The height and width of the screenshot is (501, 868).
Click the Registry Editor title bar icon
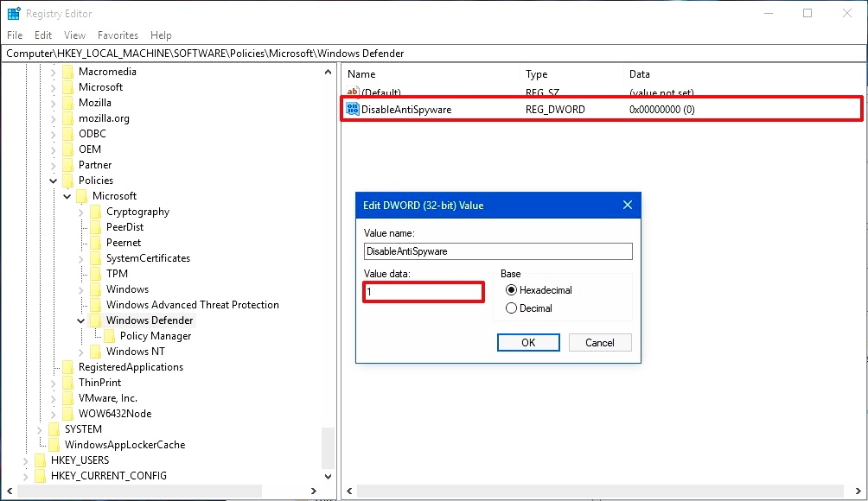tap(14, 13)
